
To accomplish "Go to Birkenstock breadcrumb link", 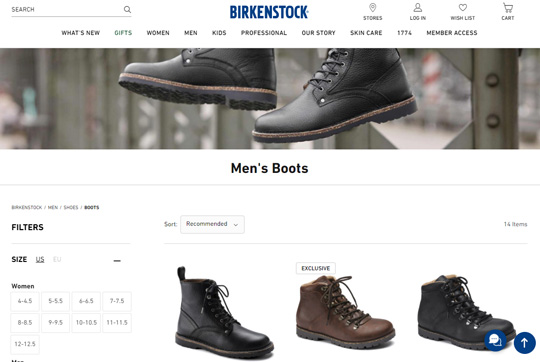I will coord(27,207).
